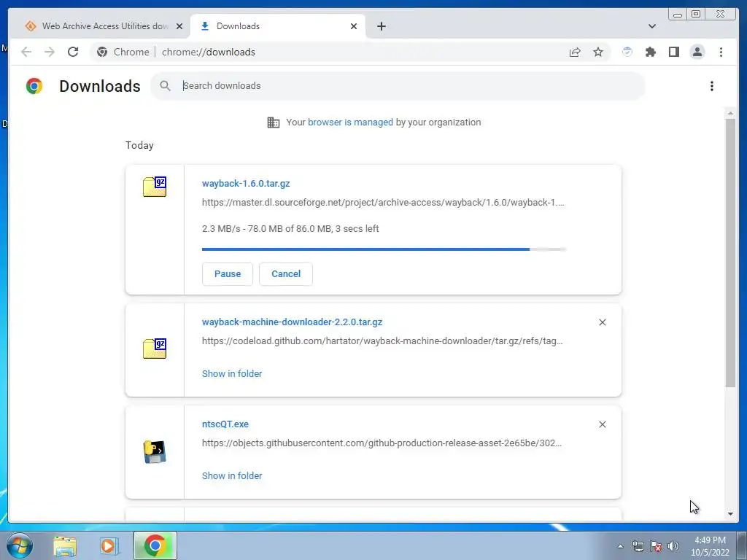This screenshot has width=747, height=560.
Task: Open the wayback-1.6.0.tar.gz file link
Action: coord(246,183)
